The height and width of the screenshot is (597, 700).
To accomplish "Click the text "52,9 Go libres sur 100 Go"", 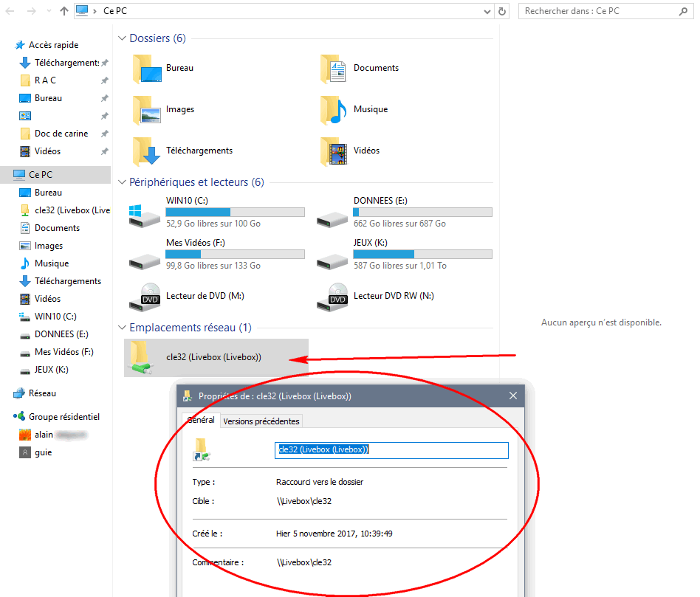I will pyautogui.click(x=213, y=224).
